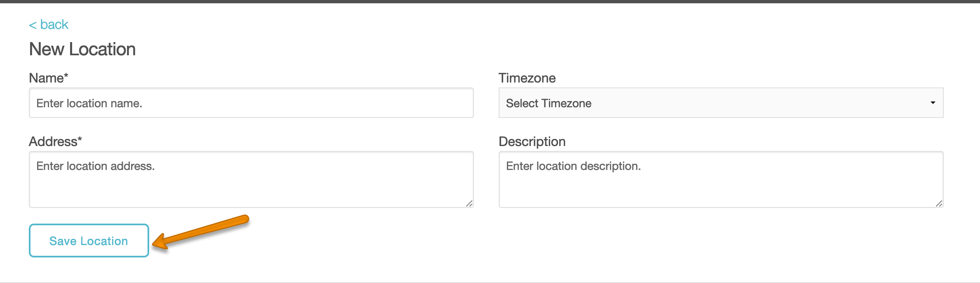Click the dark top bar of the page

pyautogui.click(x=490, y=2)
